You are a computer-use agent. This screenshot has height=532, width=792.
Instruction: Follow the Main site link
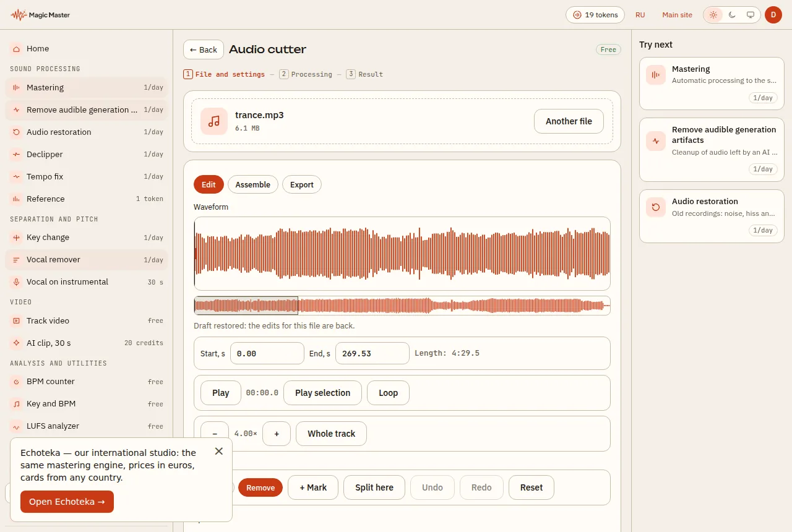pos(678,15)
